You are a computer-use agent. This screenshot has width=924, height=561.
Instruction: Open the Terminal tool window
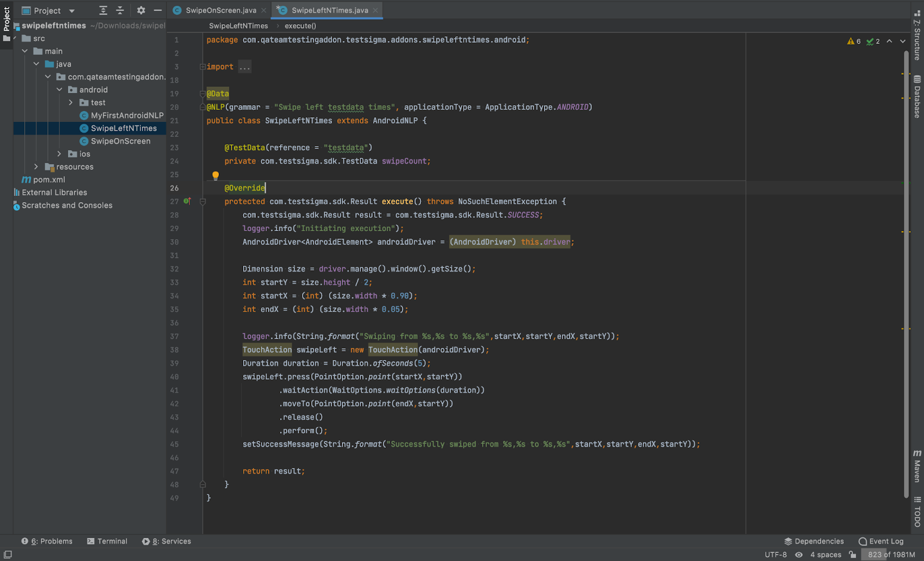point(107,541)
